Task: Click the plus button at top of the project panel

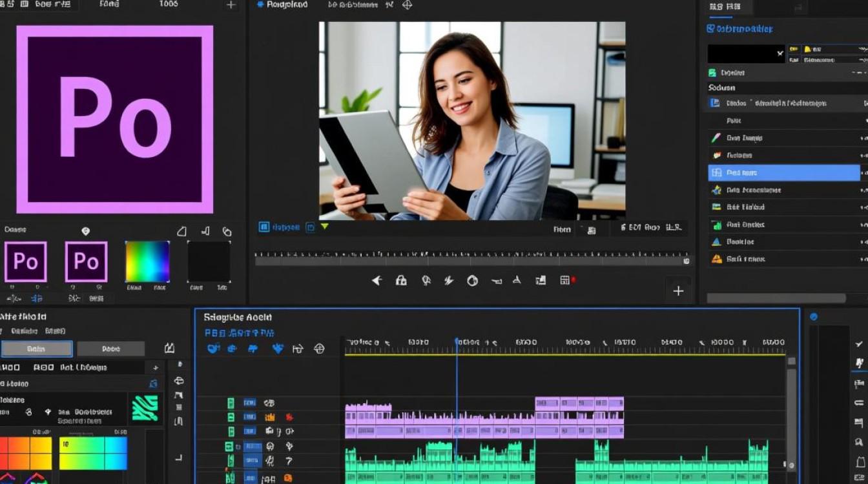Action: (231, 5)
